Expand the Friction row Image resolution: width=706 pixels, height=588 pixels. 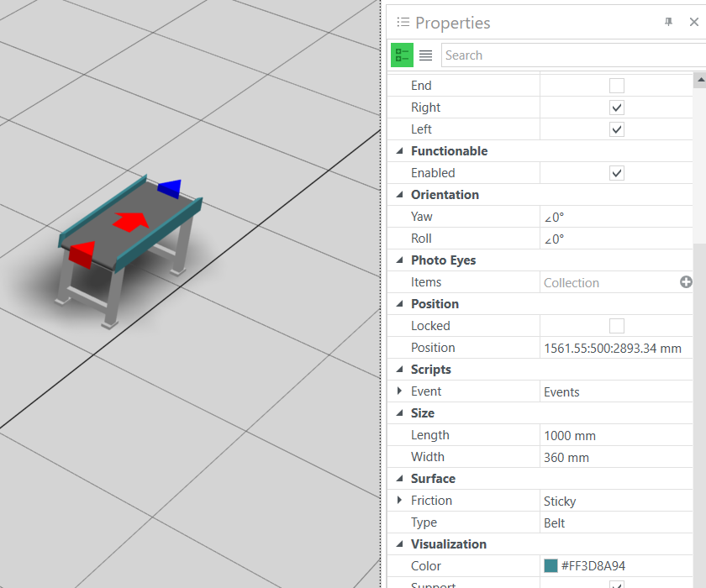pos(399,500)
